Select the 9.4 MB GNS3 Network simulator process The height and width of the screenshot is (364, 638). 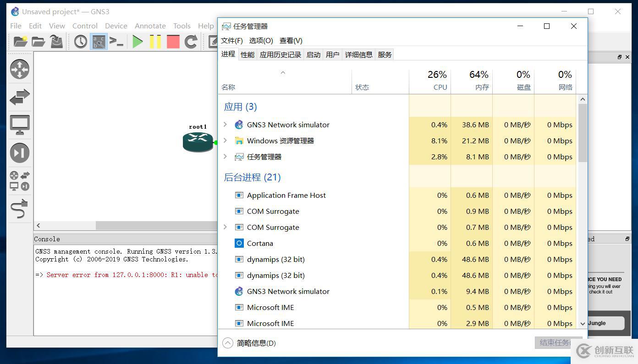pyautogui.click(x=397, y=291)
